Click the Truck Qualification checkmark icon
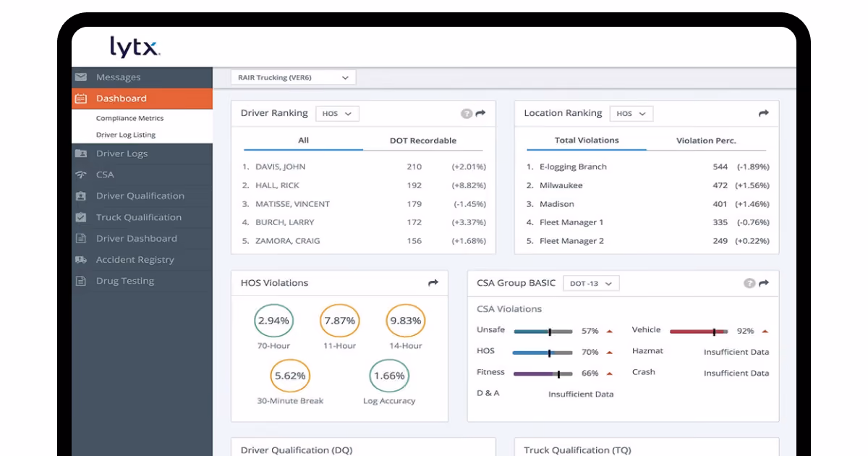Viewport: 868px width, 456px height. (x=81, y=217)
